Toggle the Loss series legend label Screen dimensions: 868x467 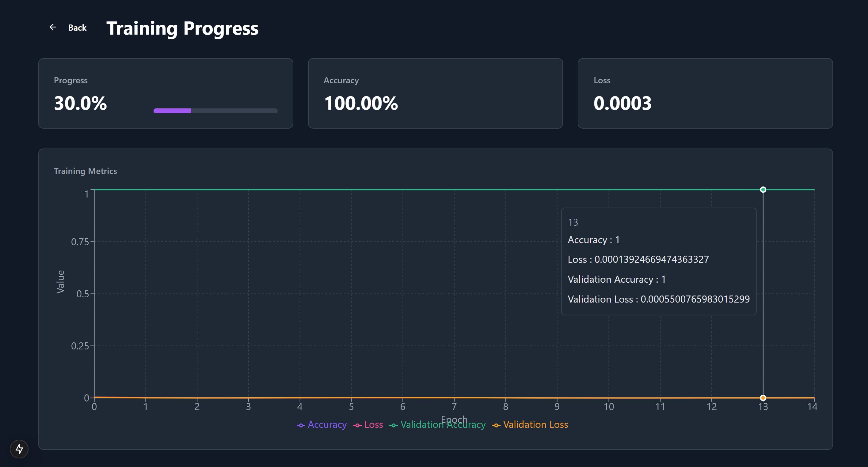pos(373,424)
